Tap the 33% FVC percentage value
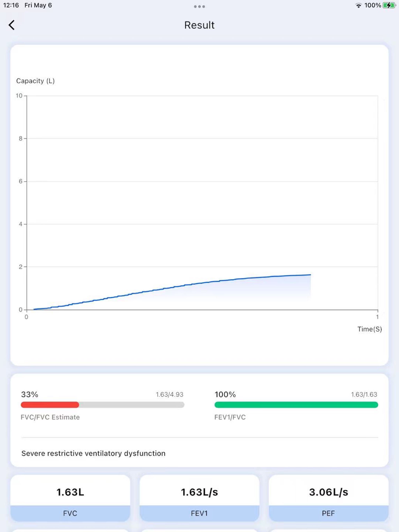The height and width of the screenshot is (532, 399). point(30,394)
